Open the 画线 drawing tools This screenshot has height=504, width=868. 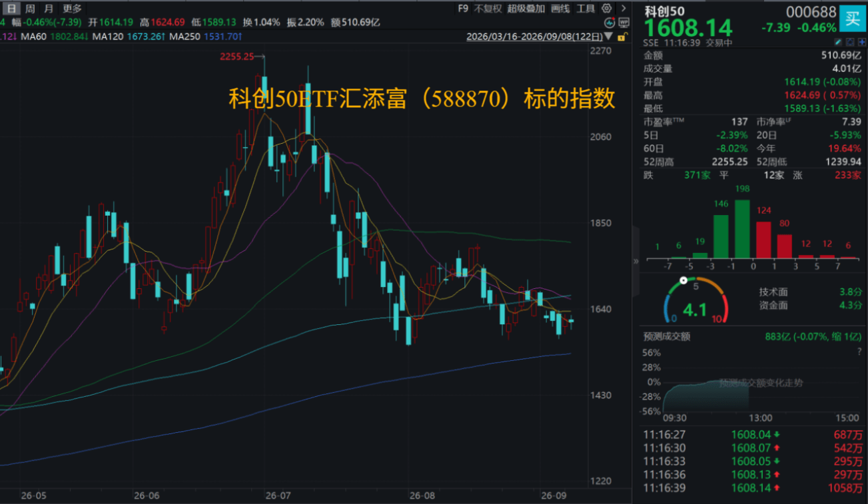point(561,9)
